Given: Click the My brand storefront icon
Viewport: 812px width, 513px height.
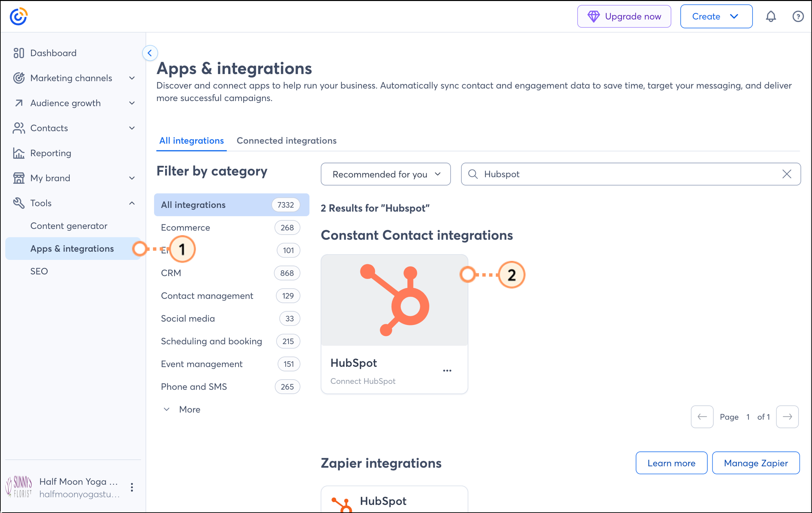Looking at the screenshot, I should click(x=19, y=178).
